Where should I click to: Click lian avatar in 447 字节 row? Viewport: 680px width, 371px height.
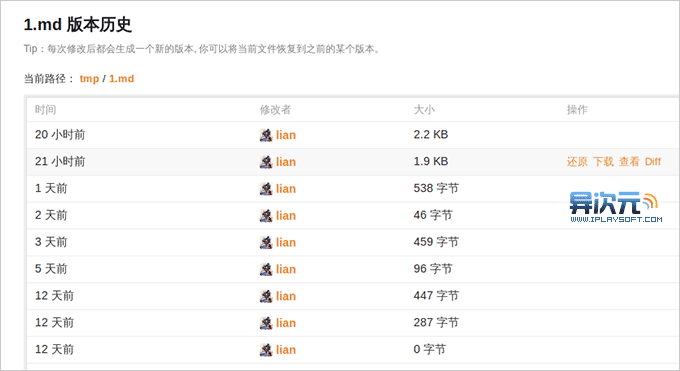pos(266,296)
